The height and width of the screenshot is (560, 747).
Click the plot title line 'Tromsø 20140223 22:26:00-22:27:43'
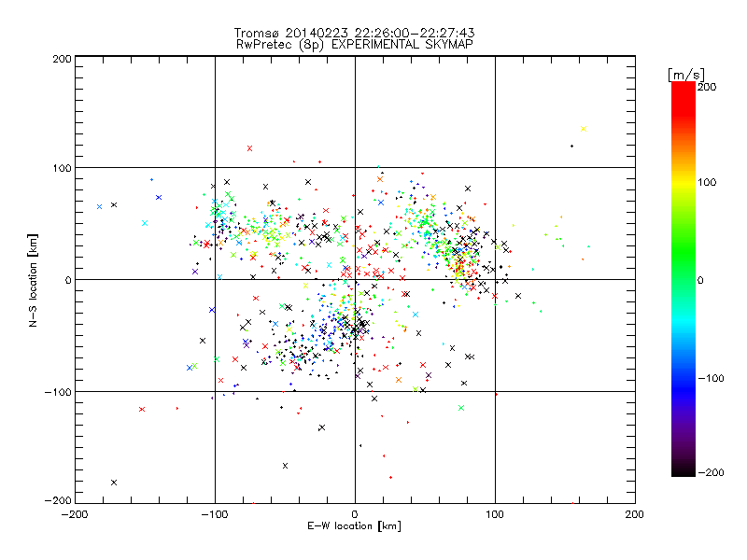pyautogui.click(x=354, y=33)
